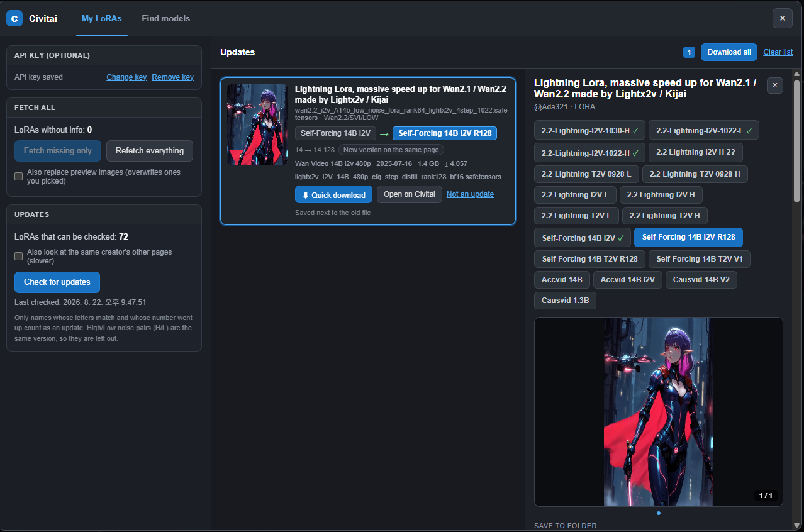Click the scrollbar up arrow in detail panel
The image size is (804, 532).
(x=797, y=74)
